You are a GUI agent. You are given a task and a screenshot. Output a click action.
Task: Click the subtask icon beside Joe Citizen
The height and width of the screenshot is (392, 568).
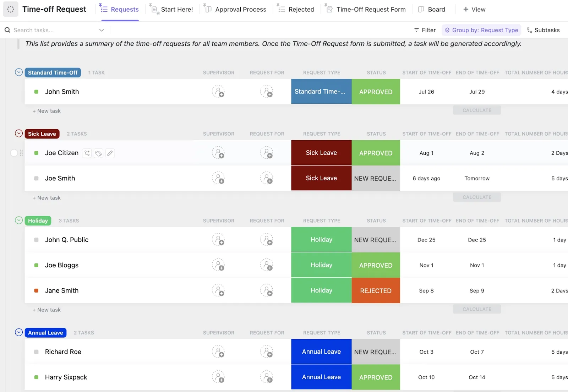tap(87, 153)
